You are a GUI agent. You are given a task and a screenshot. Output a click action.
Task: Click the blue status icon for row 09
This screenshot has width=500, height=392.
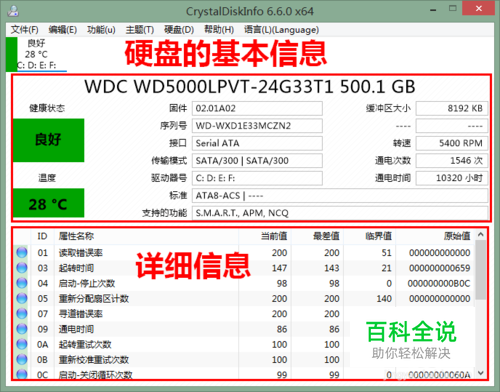point(22,329)
